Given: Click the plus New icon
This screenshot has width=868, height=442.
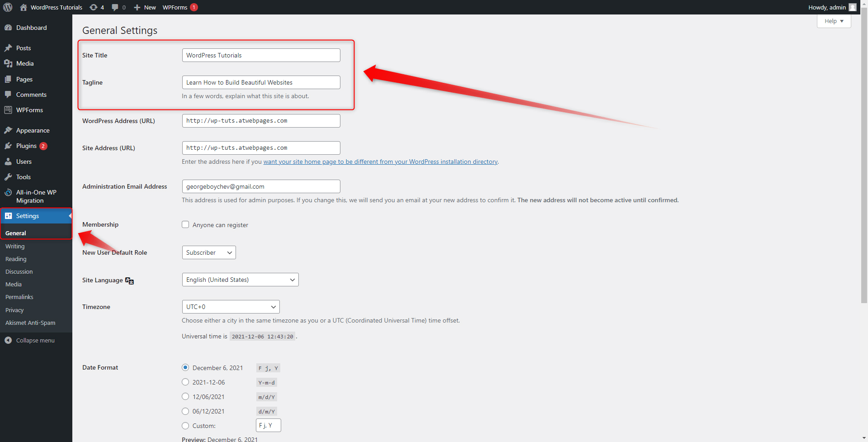Looking at the screenshot, I should pos(137,7).
